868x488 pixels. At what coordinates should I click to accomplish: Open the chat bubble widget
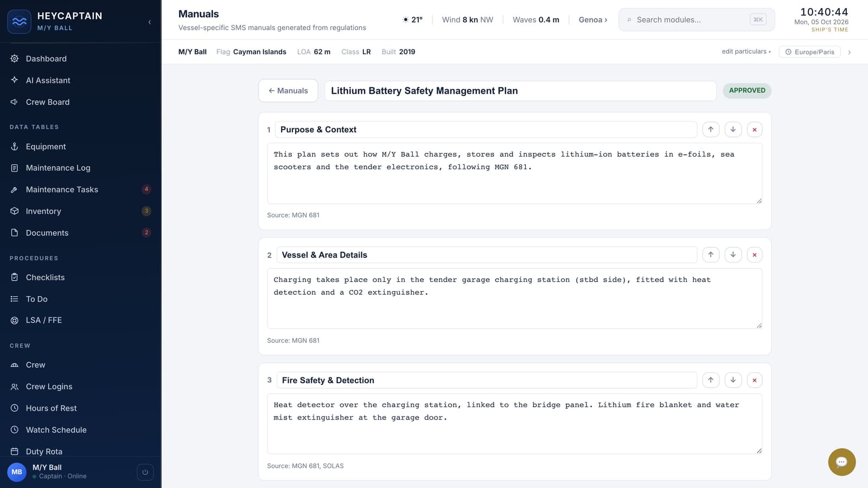click(842, 462)
